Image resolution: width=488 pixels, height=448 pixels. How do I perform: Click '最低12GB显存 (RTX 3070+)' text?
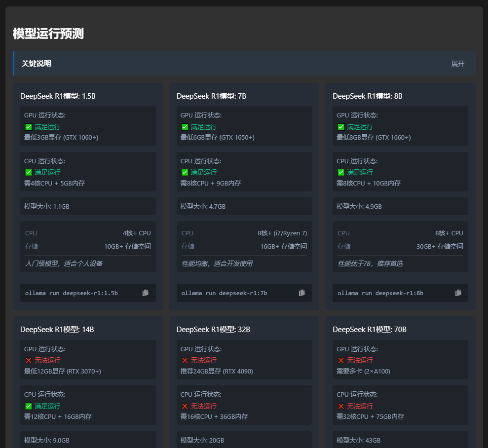pyautogui.click(x=63, y=371)
